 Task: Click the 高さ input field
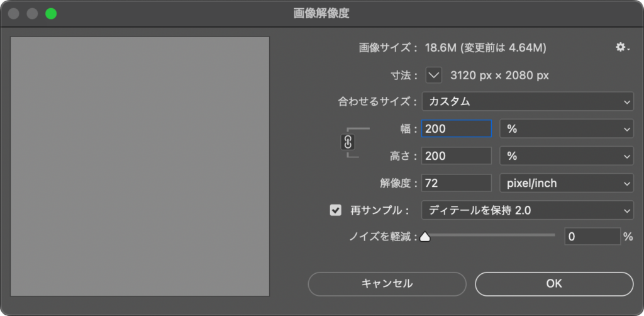coord(457,155)
